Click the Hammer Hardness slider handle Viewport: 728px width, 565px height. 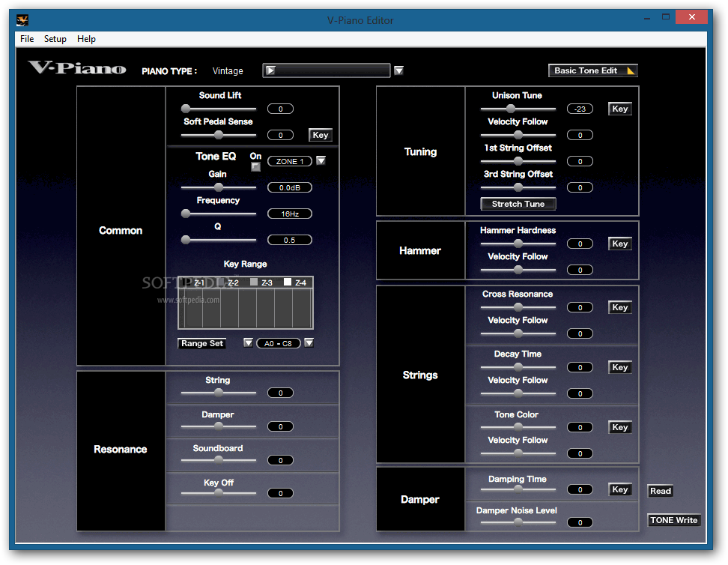[518, 244]
